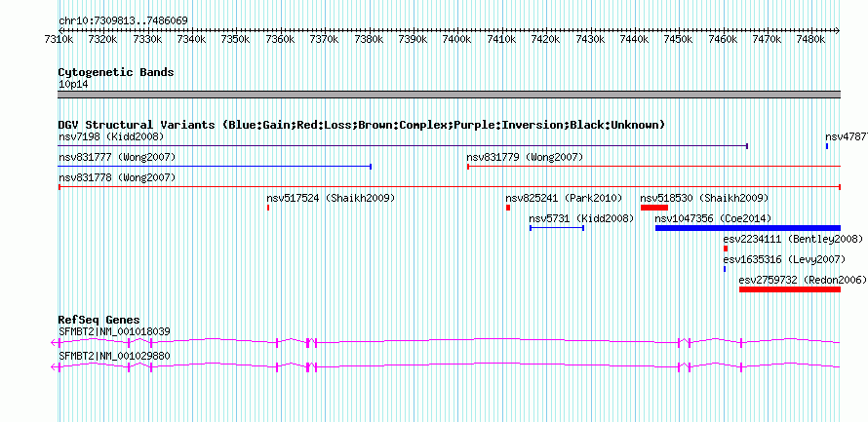The width and height of the screenshot is (868, 422).
Task: Select esv1635316 (Levy2007) variant label
Action: (x=784, y=259)
